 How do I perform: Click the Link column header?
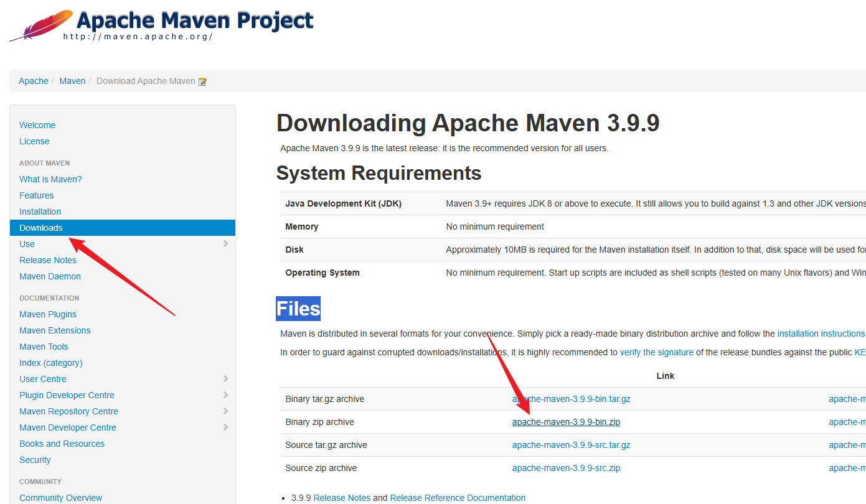(x=666, y=376)
